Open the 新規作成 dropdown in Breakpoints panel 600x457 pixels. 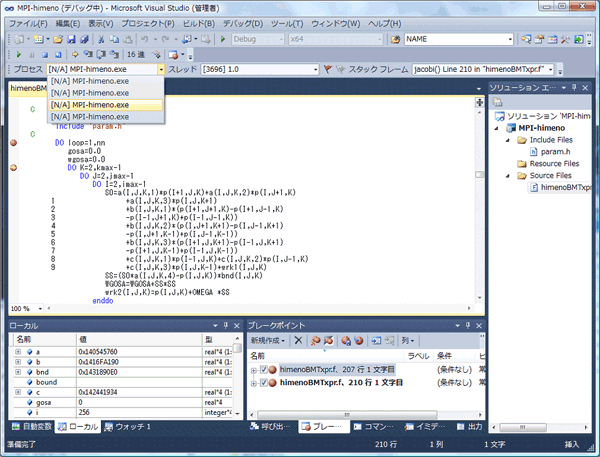click(267, 340)
